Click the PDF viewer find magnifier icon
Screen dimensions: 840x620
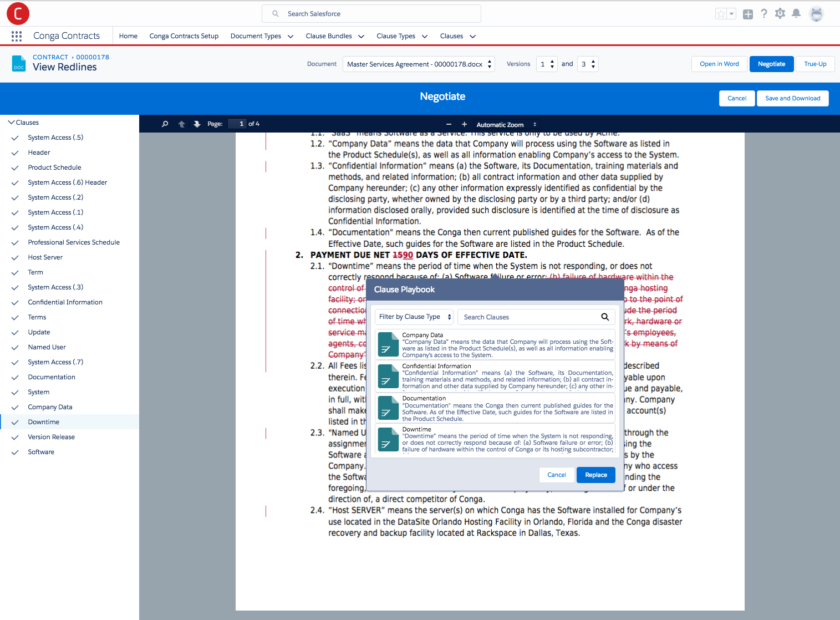coord(165,124)
